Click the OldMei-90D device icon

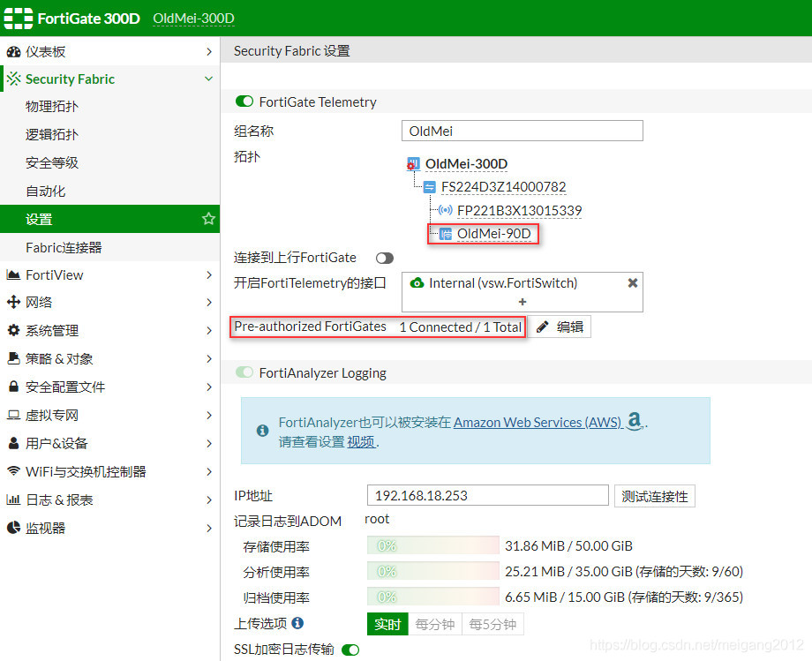(446, 234)
